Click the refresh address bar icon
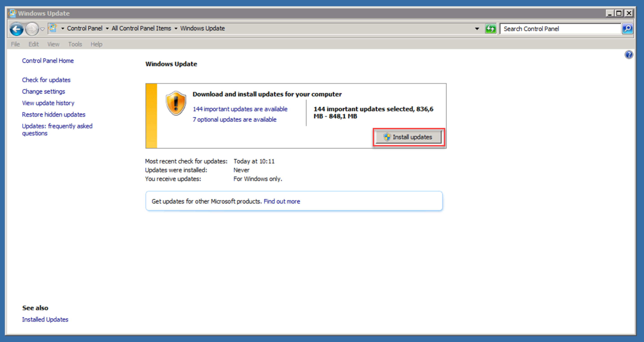Viewport: 644px width, 342px height. (490, 29)
